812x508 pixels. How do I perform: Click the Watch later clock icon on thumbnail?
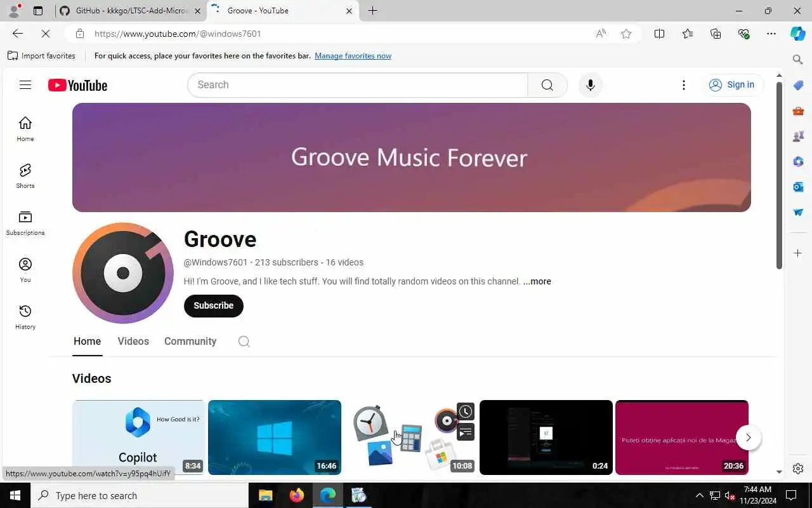pyautogui.click(x=466, y=411)
